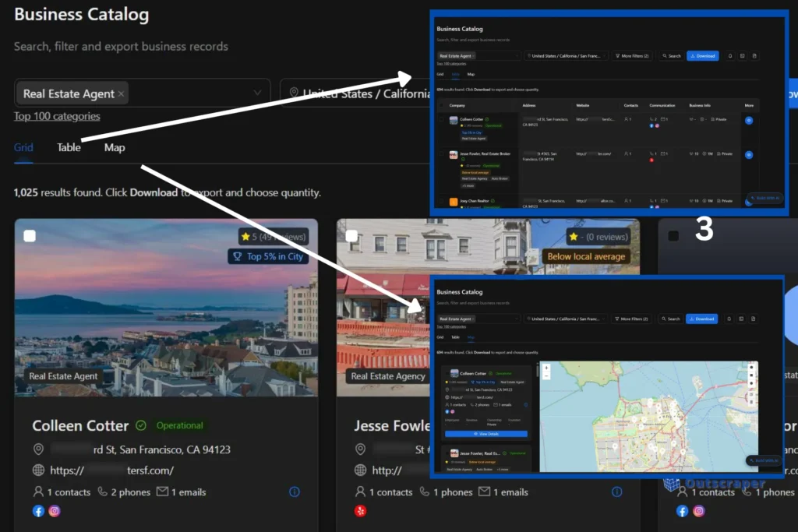The height and width of the screenshot is (532, 798).
Task: Click the map zoom-in plus button in inset
Action: click(546, 368)
